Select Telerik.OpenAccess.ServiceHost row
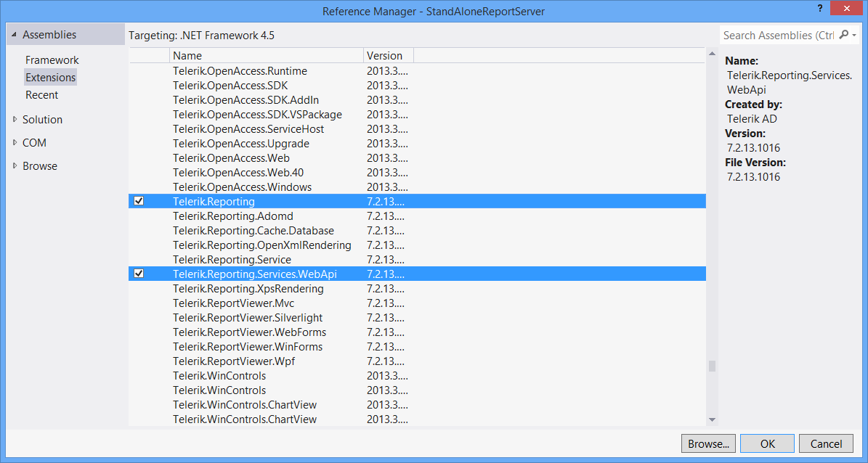 click(418, 129)
